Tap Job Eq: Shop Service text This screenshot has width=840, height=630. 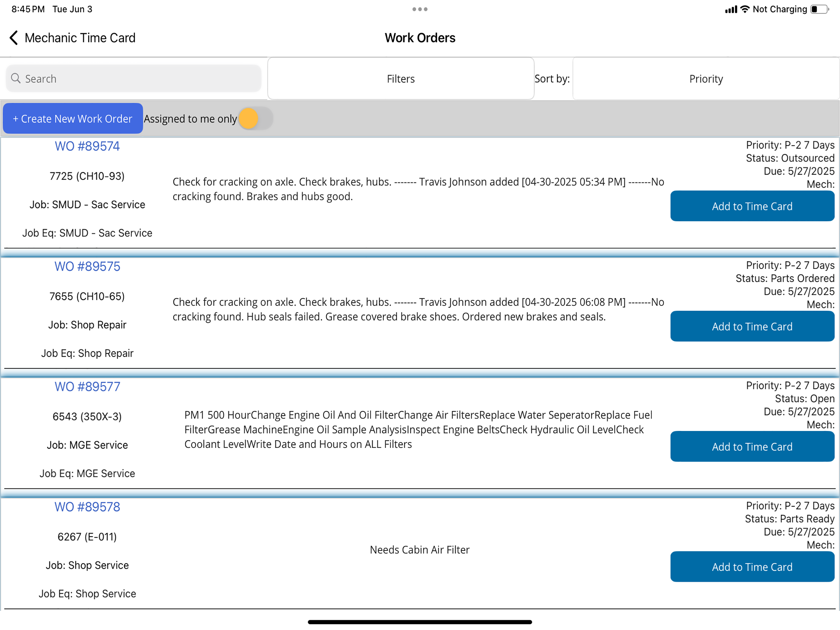tap(87, 594)
